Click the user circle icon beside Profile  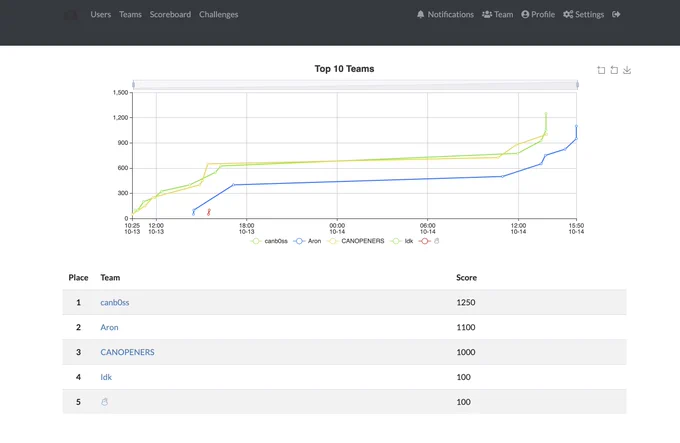[525, 14]
